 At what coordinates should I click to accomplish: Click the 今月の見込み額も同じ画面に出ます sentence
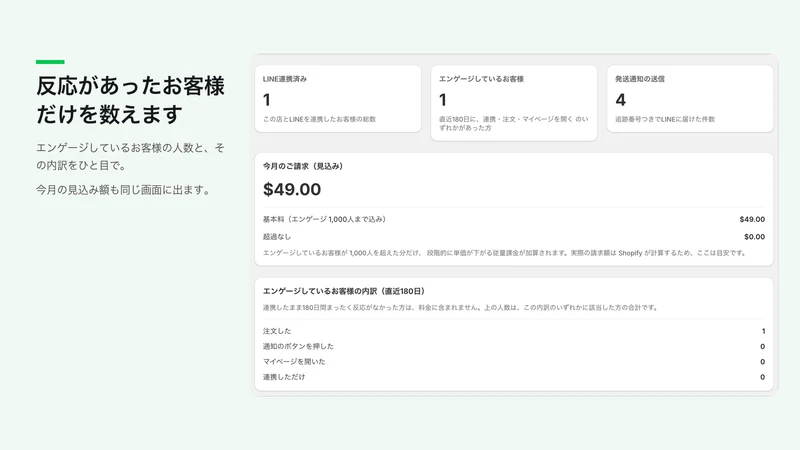coord(122,190)
